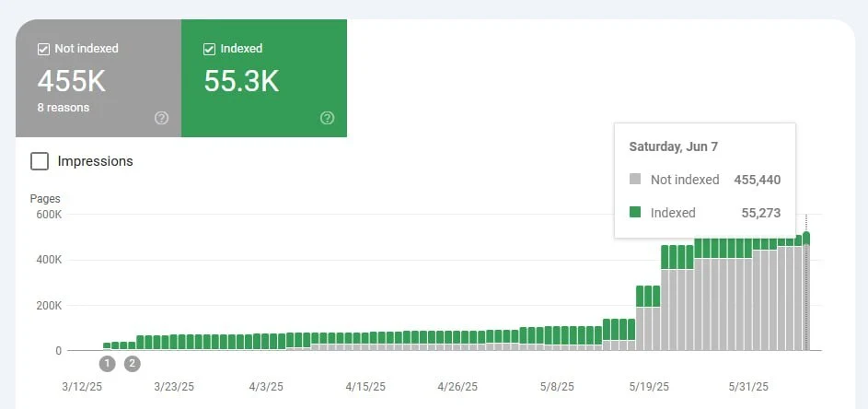The height and width of the screenshot is (409, 868).
Task: Enable the Impressions checkbox
Action: click(40, 161)
